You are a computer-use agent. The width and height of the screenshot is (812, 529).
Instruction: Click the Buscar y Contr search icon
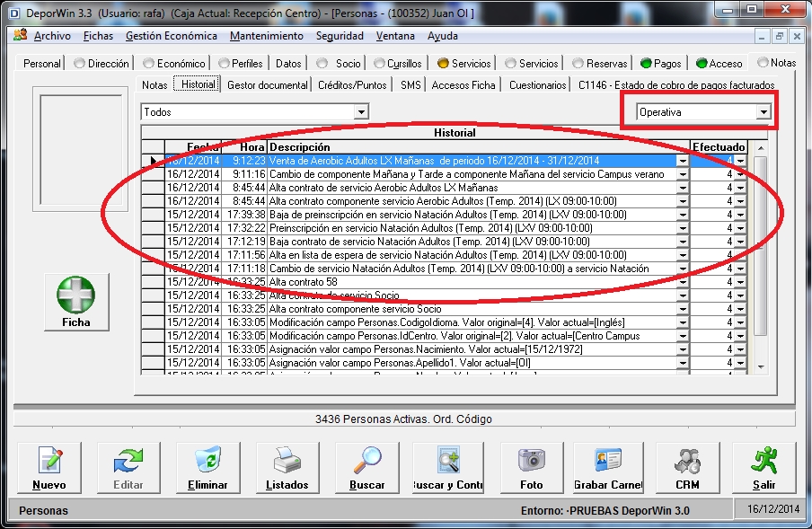coord(448,460)
